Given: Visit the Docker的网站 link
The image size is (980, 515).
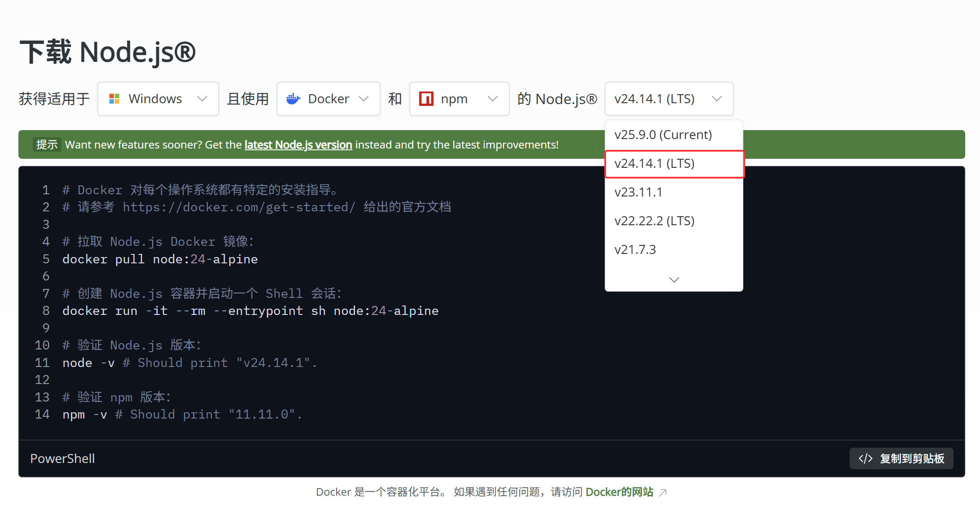Looking at the screenshot, I should click(x=619, y=492).
